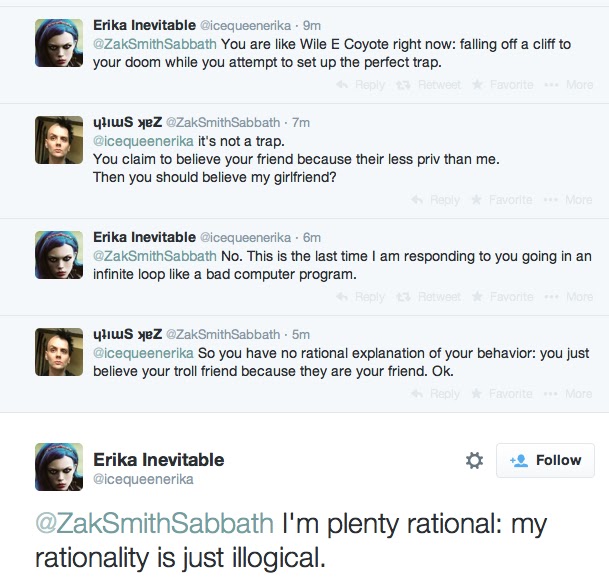Expand More options on the 5m tweet

pos(571,394)
